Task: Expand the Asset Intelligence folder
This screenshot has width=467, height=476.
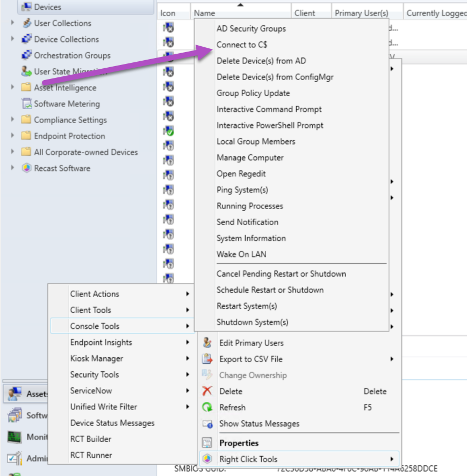Action: click(x=13, y=88)
